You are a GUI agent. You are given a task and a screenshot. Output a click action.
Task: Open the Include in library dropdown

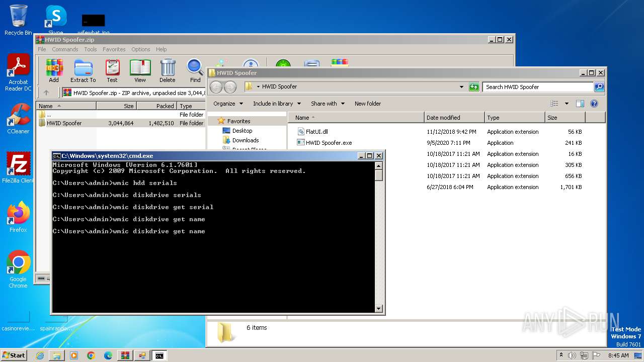click(x=277, y=104)
